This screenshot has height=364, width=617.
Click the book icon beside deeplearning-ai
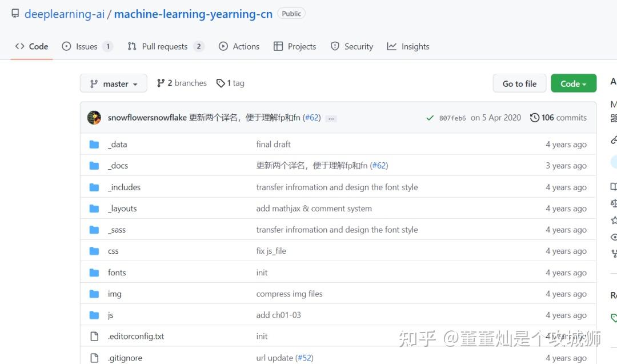coord(15,13)
